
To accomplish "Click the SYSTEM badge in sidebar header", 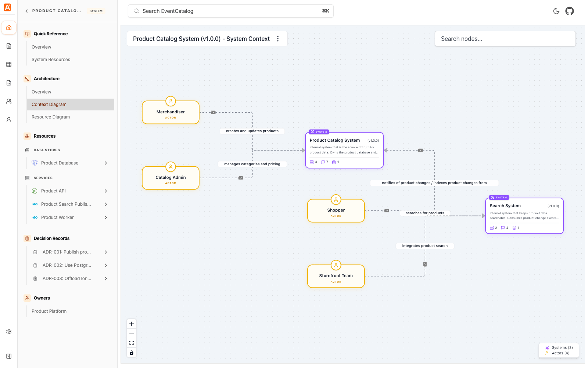I will 96,11.
